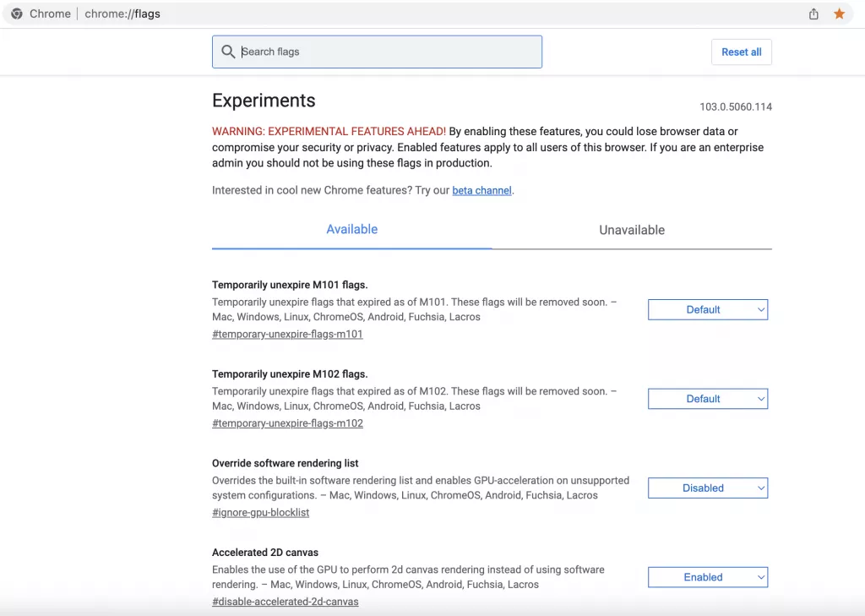Expand the Override software rendering list dropdown
This screenshot has height=616, width=865.
coord(708,488)
